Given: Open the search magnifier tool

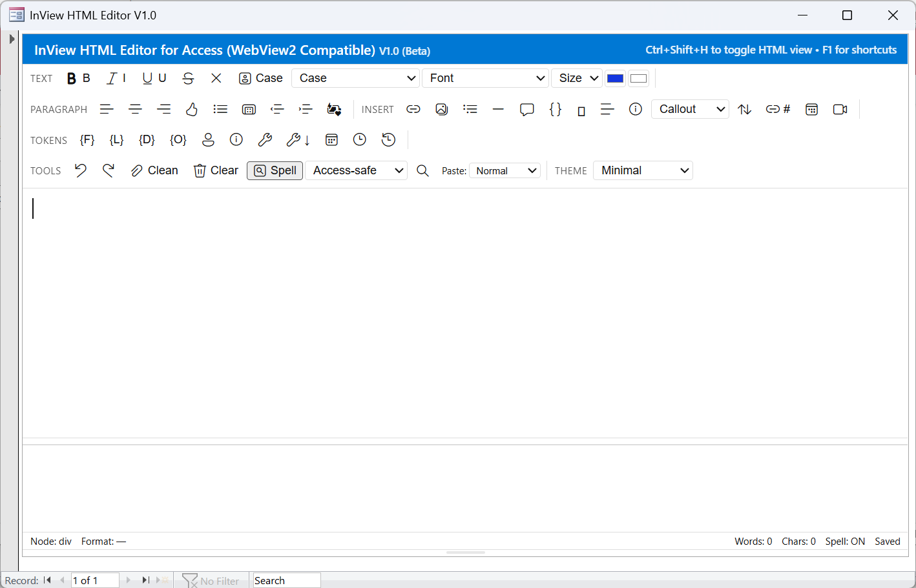Looking at the screenshot, I should pyautogui.click(x=422, y=170).
